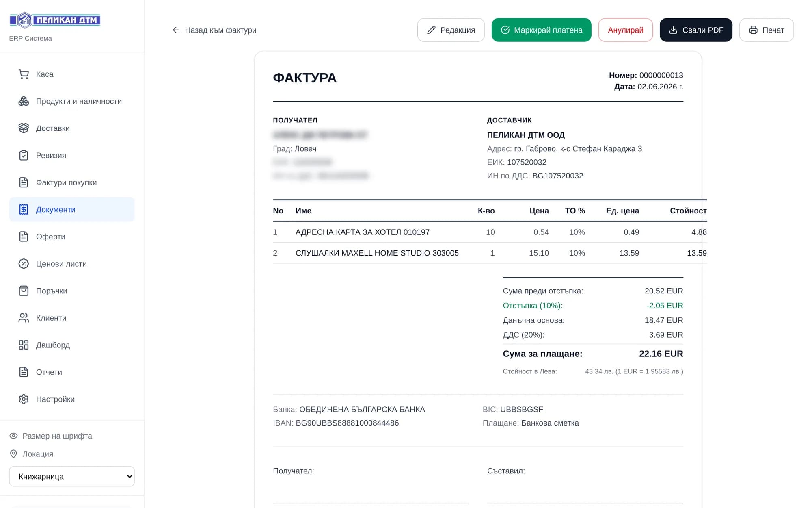This screenshot has height=508, width=812.
Task: Click the Редакция edit button
Action: click(x=451, y=30)
